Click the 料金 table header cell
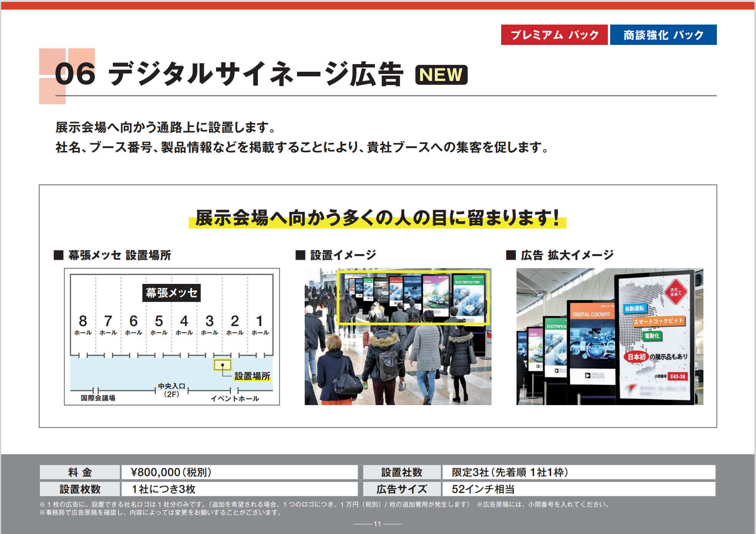The width and height of the screenshot is (756, 534). pos(80,472)
